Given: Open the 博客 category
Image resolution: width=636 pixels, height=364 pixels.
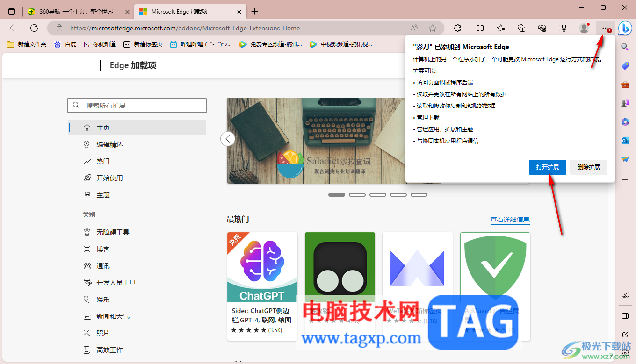Looking at the screenshot, I should point(137,249).
